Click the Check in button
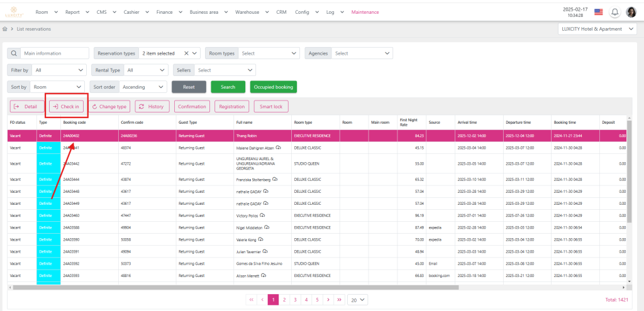The width and height of the screenshot is (644, 311). (x=66, y=107)
